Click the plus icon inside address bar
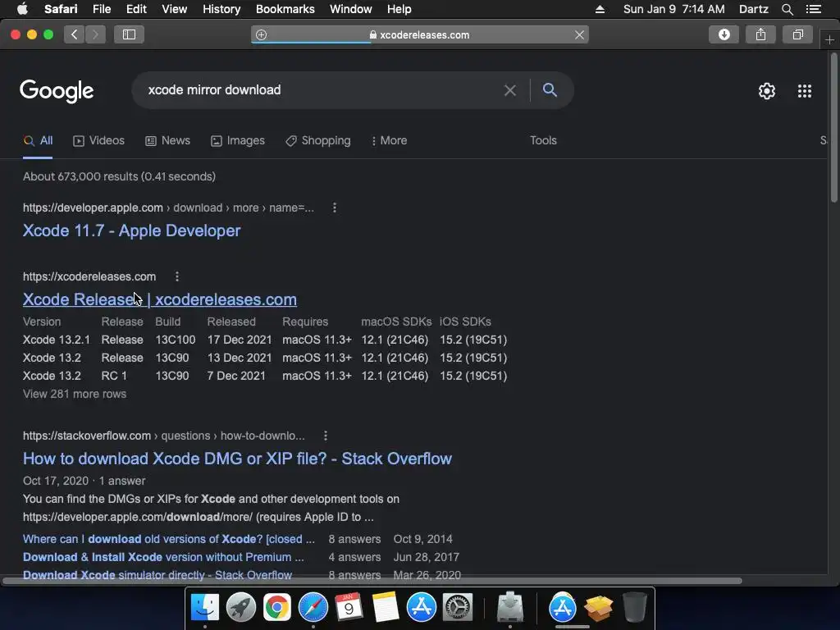 click(261, 34)
